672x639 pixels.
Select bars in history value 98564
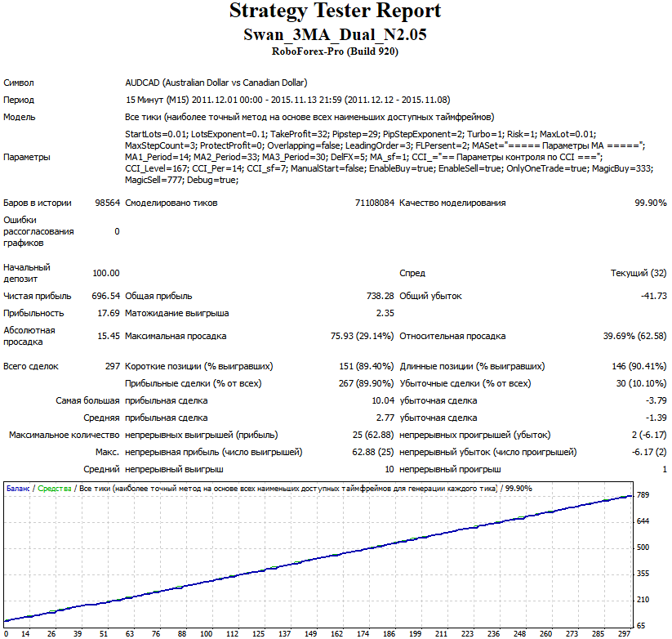(108, 203)
